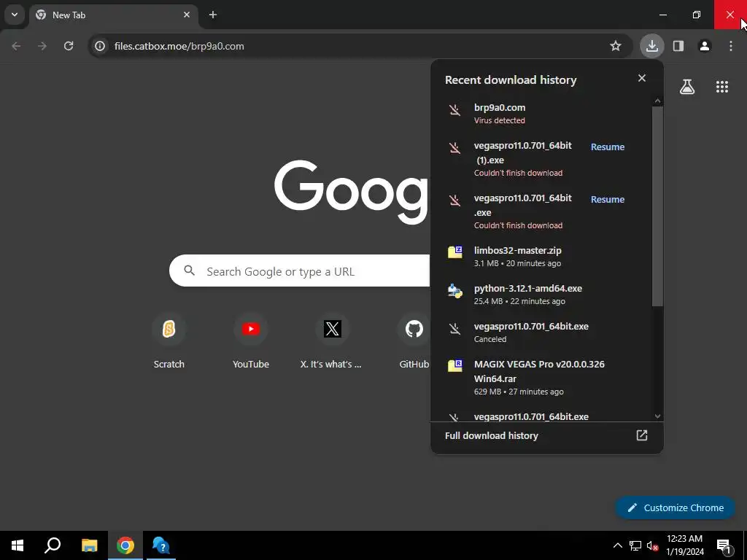Click the limbos32-master.zip file icon

(x=455, y=252)
